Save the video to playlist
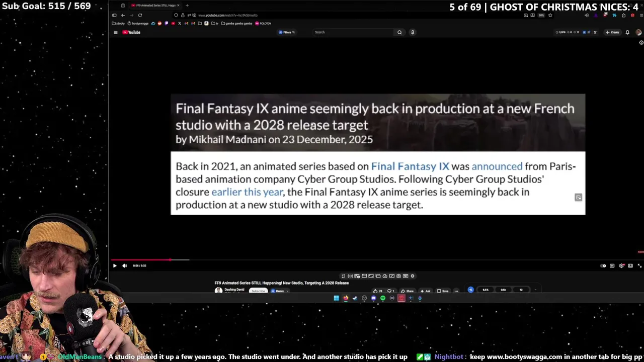 click(x=443, y=291)
